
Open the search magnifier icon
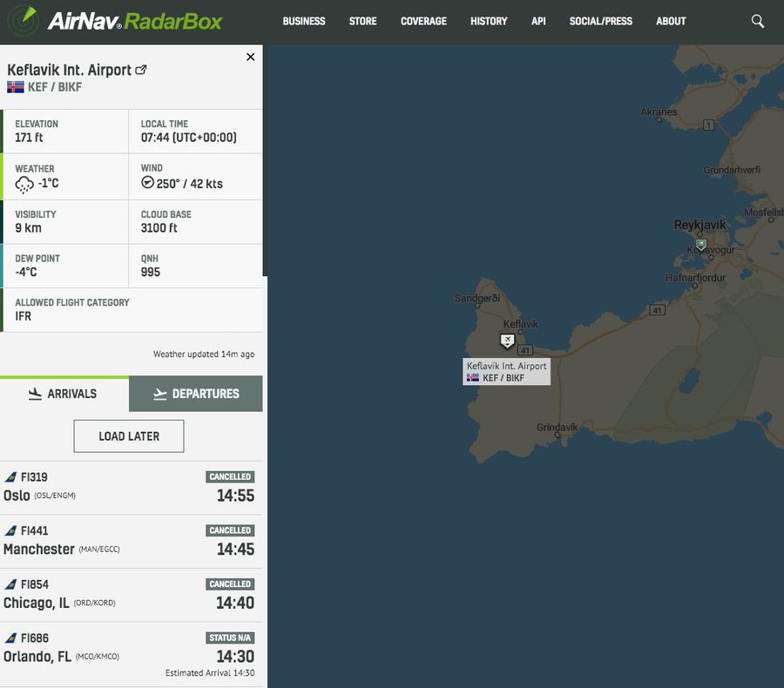pos(758,21)
